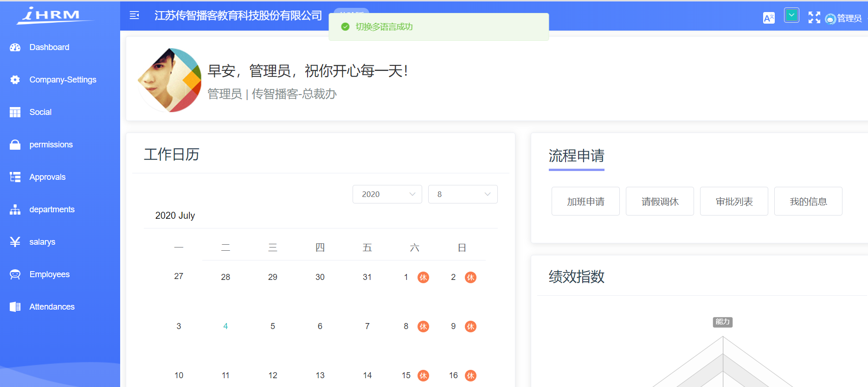Click the Company-Settings gear icon
This screenshot has width=868, height=387.
click(x=15, y=80)
